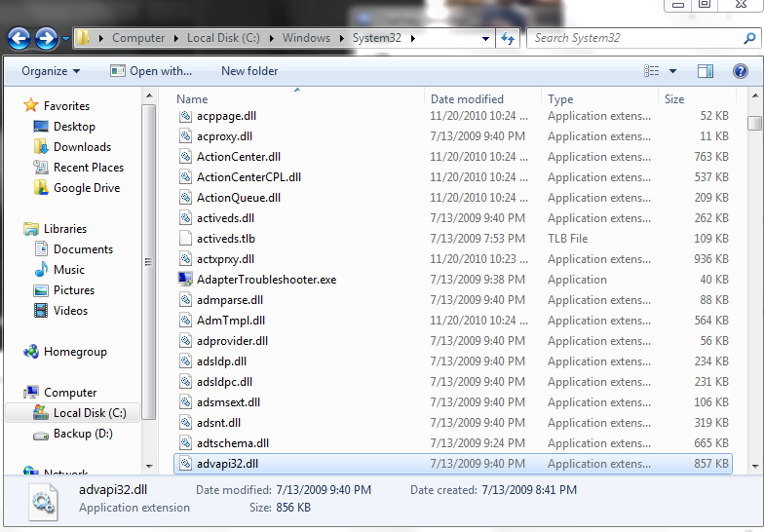764x532 pixels.
Task: Expand the arrow after System32 breadcrumb
Action: pyautogui.click(x=413, y=38)
